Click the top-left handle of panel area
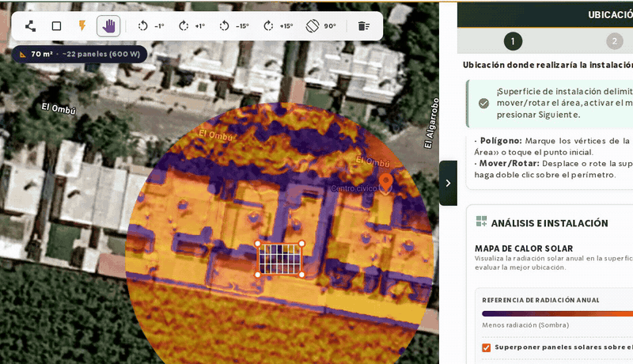 [258, 244]
